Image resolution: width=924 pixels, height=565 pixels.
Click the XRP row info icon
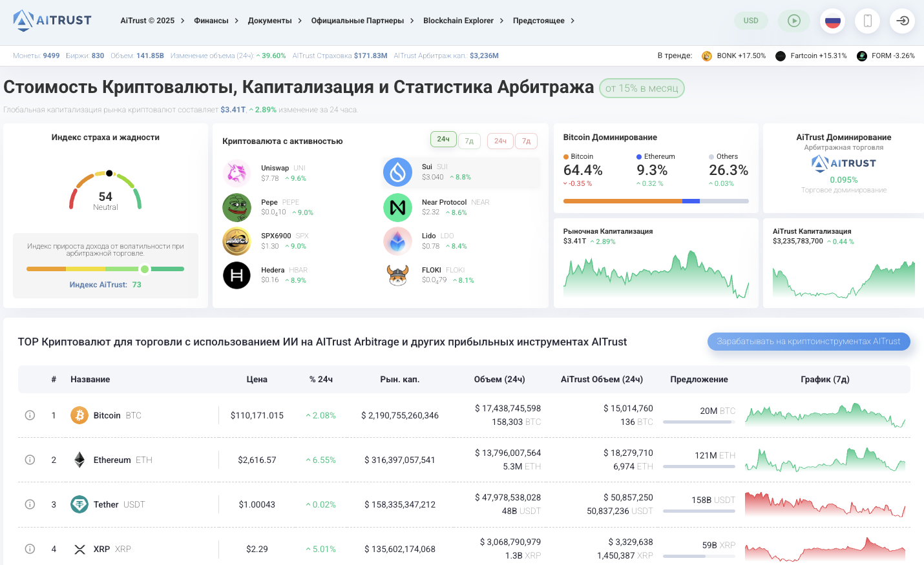[30, 549]
